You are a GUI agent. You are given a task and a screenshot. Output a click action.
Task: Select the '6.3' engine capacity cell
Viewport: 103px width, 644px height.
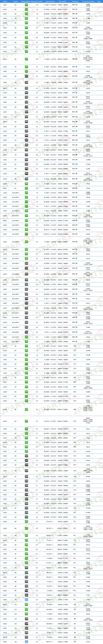(x=37, y=563)
